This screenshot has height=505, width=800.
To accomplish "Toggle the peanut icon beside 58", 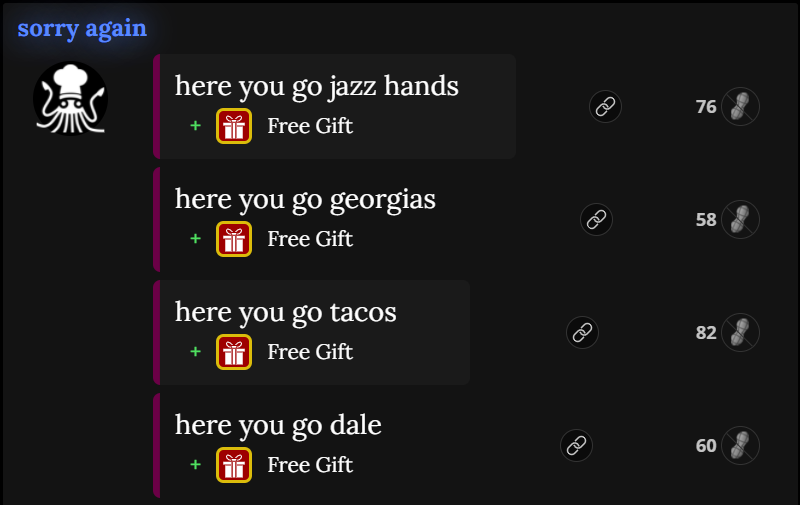I will (x=740, y=219).
